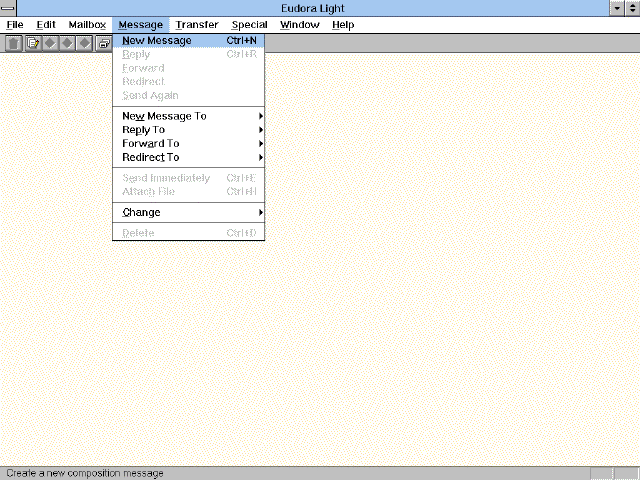Click the printer toolbar icon
This screenshot has width=640, height=480.
[104, 43]
